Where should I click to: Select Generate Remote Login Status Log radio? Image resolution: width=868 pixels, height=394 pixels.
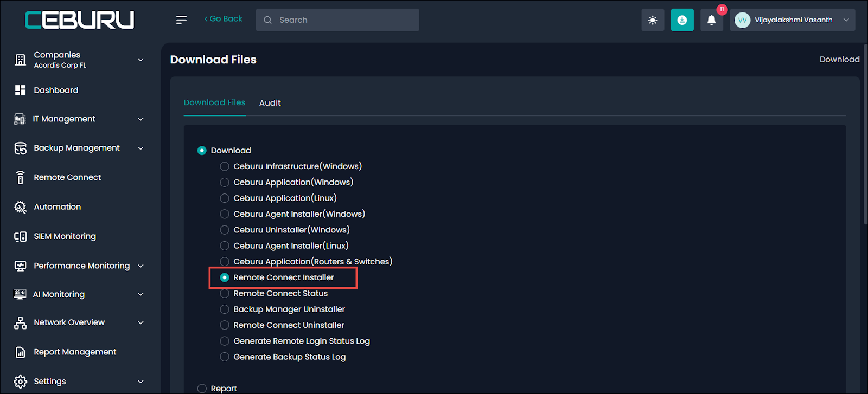[x=225, y=341]
